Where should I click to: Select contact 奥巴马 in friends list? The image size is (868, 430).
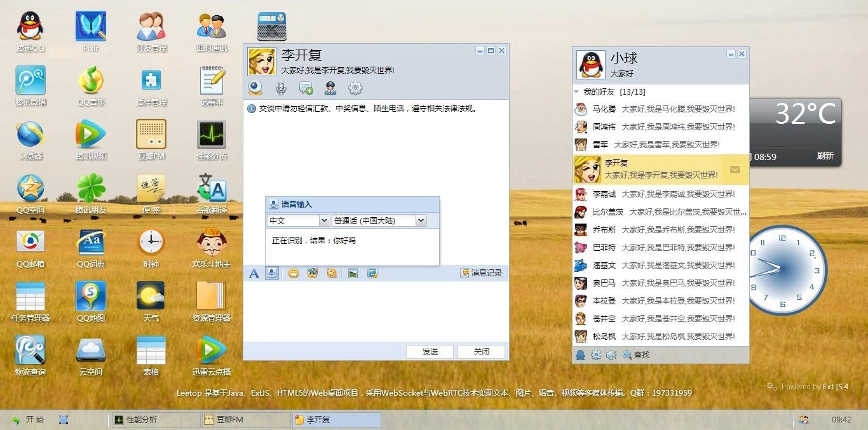pyautogui.click(x=661, y=283)
